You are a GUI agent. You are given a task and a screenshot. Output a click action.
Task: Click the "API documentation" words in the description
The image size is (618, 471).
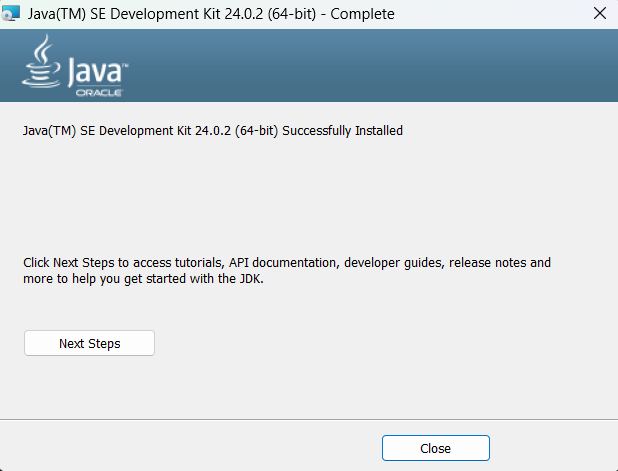pos(284,263)
